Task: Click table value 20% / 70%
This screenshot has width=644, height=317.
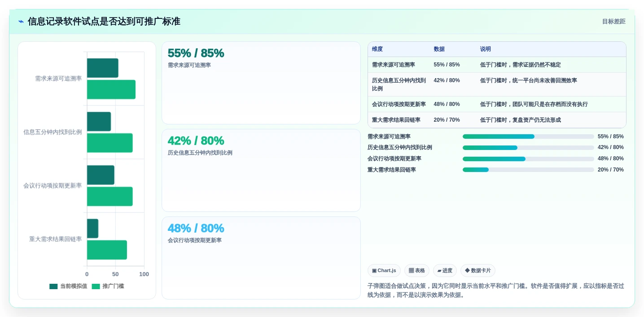Action: click(x=447, y=120)
